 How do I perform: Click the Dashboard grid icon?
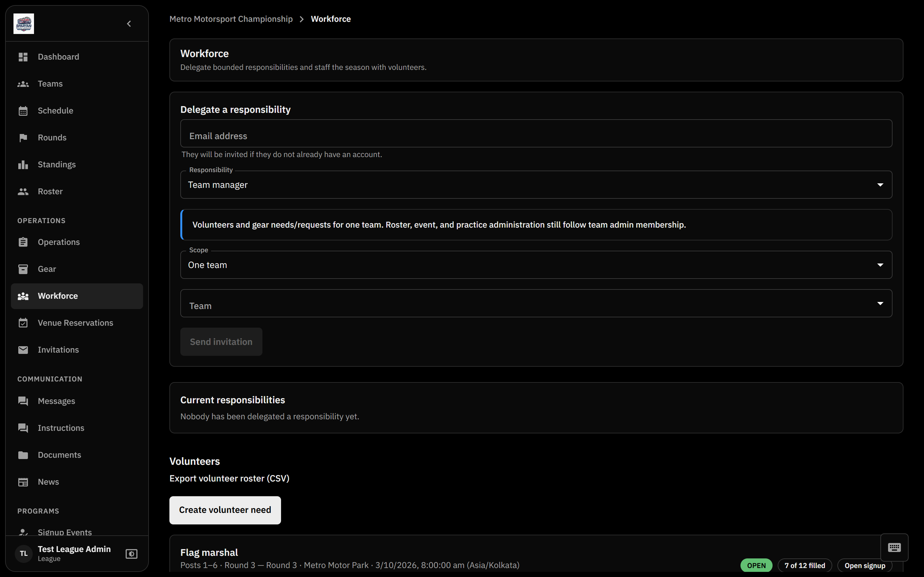[23, 57]
